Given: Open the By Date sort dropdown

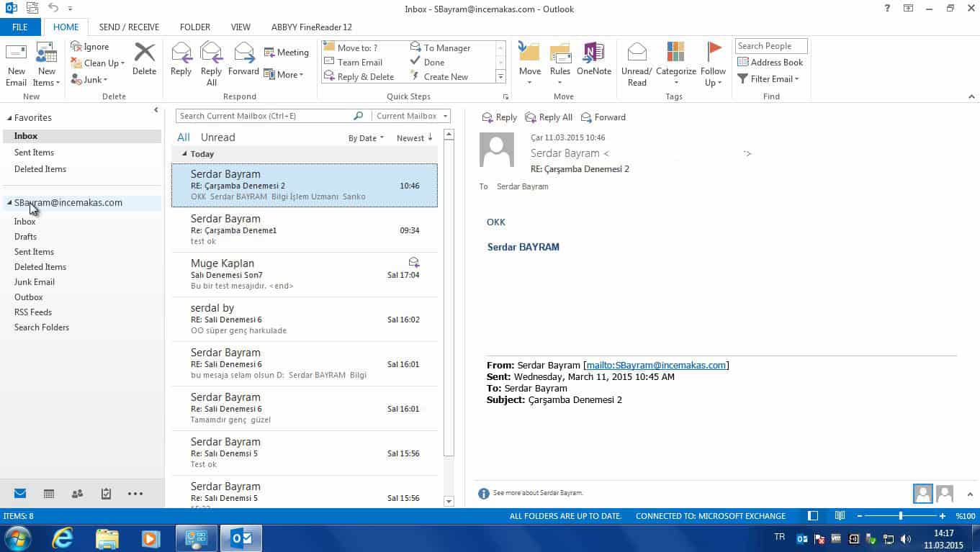Looking at the screenshot, I should pyautogui.click(x=366, y=138).
